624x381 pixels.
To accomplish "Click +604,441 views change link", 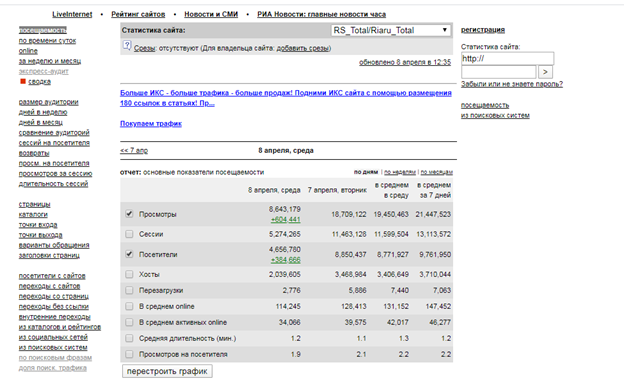I will [x=285, y=220].
